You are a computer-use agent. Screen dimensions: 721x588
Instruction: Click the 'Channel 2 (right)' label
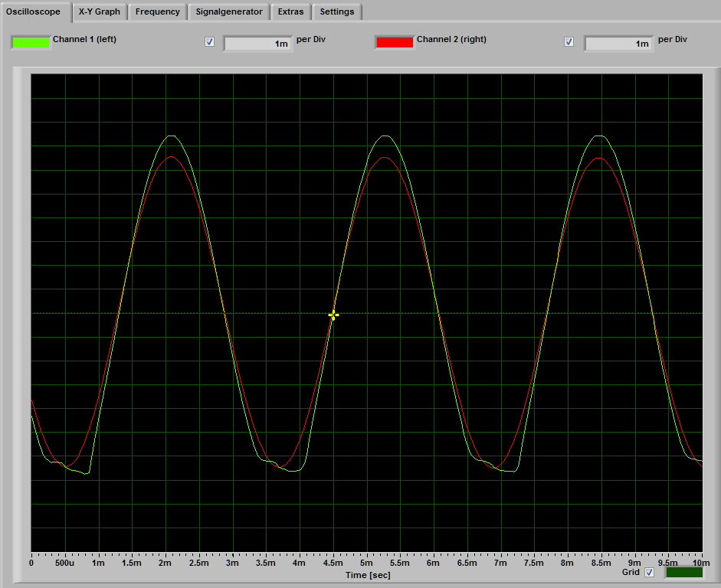pos(451,39)
